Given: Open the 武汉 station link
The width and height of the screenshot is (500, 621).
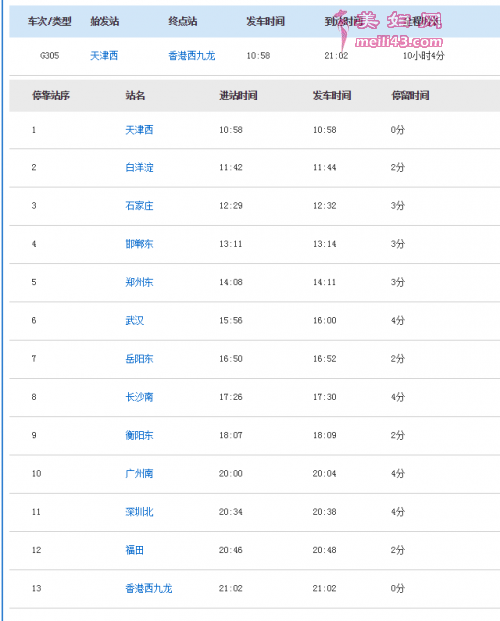Looking at the screenshot, I should [135, 320].
